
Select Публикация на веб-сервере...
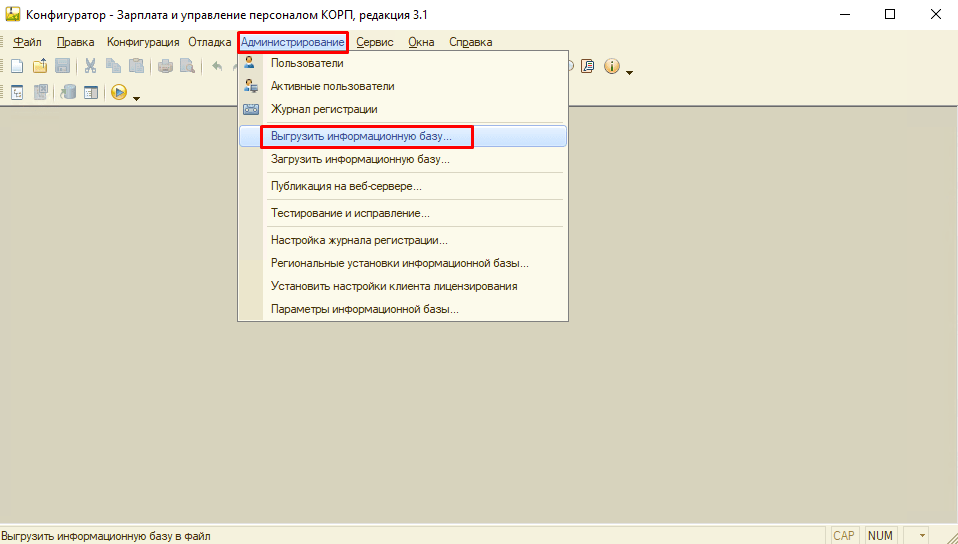pyautogui.click(x=403, y=186)
